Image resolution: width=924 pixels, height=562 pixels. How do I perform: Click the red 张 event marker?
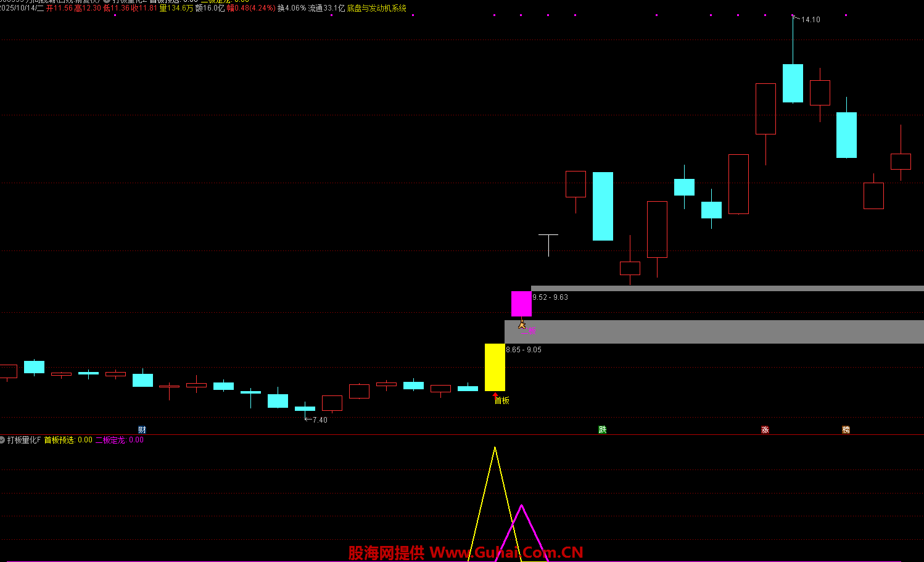765,430
